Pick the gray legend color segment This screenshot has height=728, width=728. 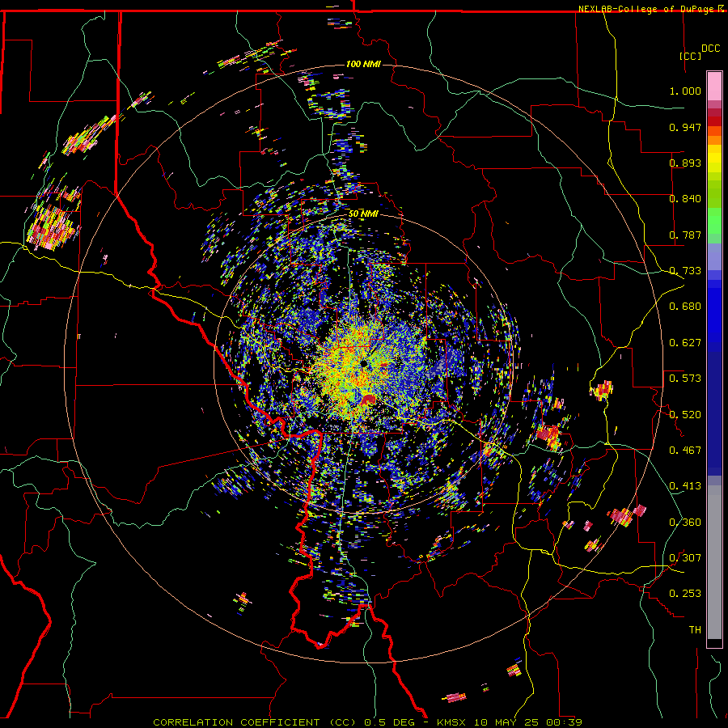714,562
